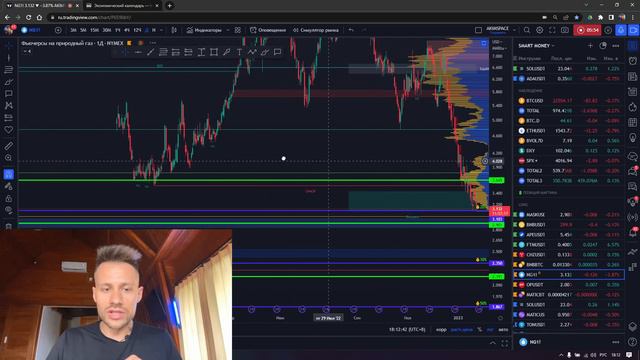
Task: Open the help question mark icon
Action: (633, 342)
